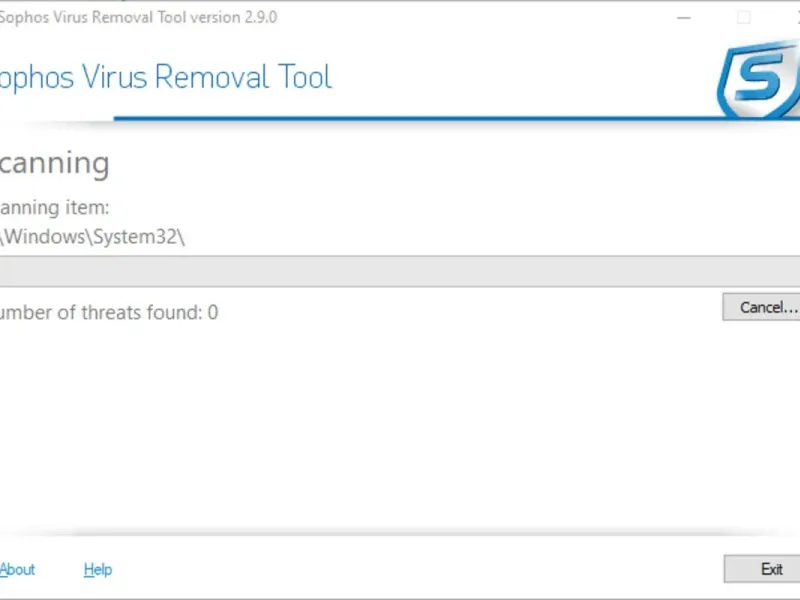Click the empty white area below threats count

click(400, 420)
